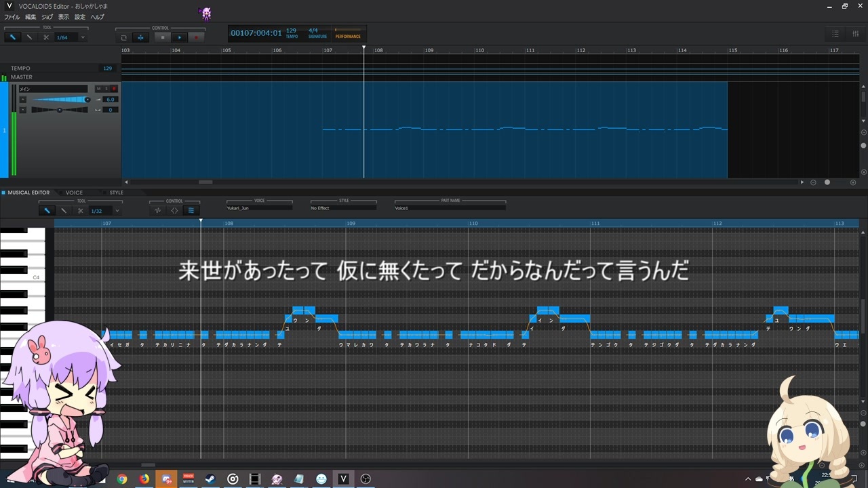Click the record button in the transport controls
The width and height of the screenshot is (868, 488).
click(x=197, y=37)
